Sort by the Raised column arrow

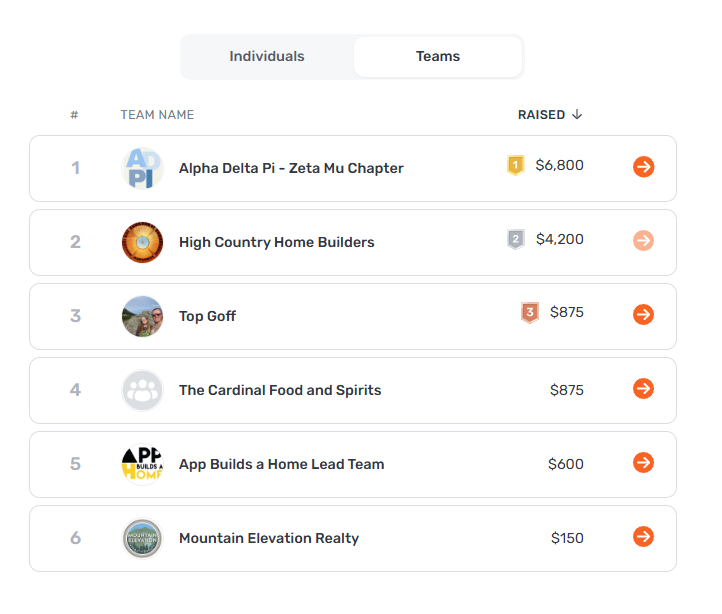(x=577, y=114)
